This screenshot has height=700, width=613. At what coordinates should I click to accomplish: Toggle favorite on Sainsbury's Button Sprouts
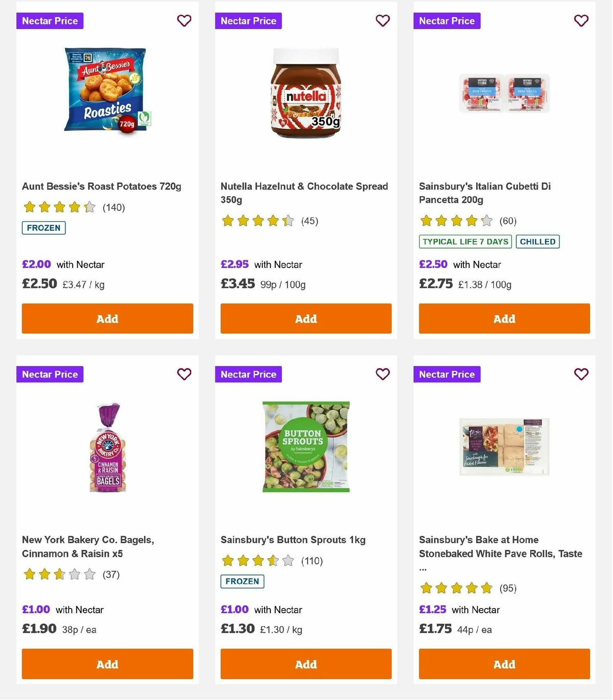[383, 374]
